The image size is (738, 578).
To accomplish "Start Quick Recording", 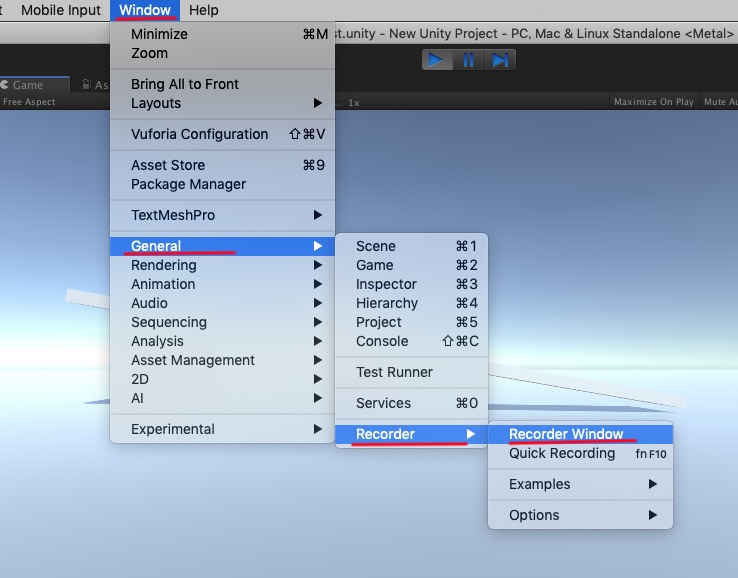I will pyautogui.click(x=580, y=453).
